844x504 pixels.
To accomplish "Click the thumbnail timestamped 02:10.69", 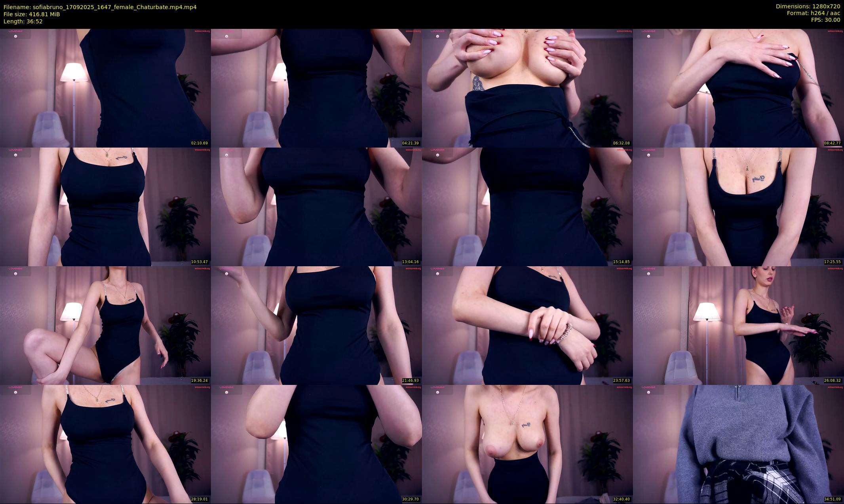I will tap(105, 88).
